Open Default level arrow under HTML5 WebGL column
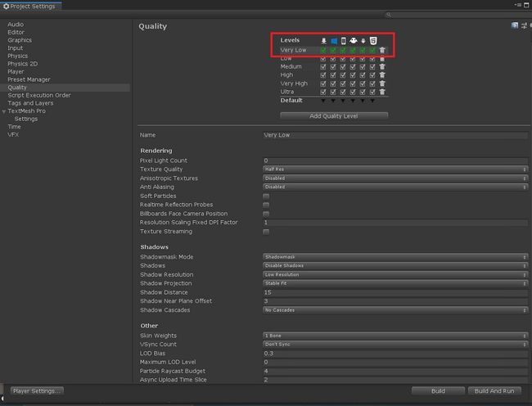Screen dimensions: 532x406 [372, 101]
